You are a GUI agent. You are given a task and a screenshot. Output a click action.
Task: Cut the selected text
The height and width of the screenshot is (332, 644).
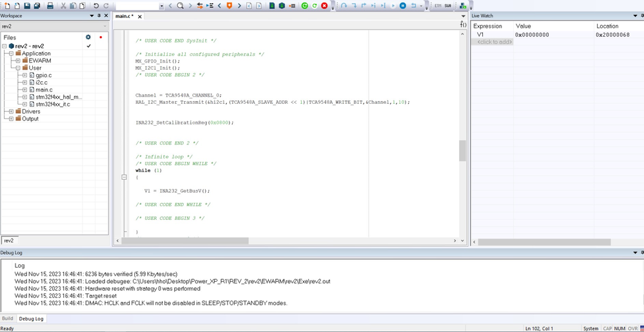63,6
